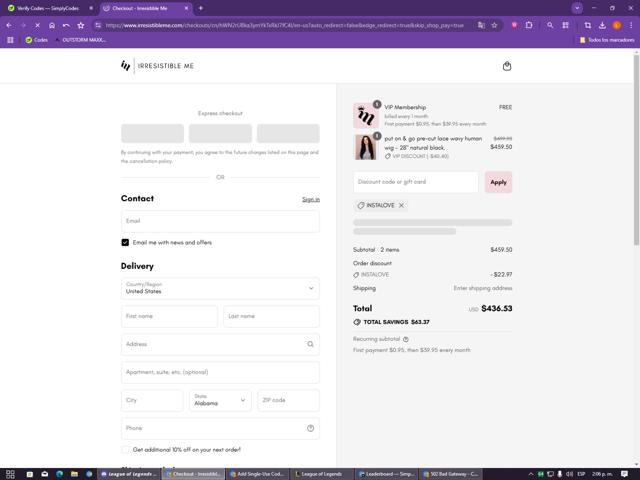Open the taskbar notification center
This screenshot has height=480, width=640.
pos(624,474)
